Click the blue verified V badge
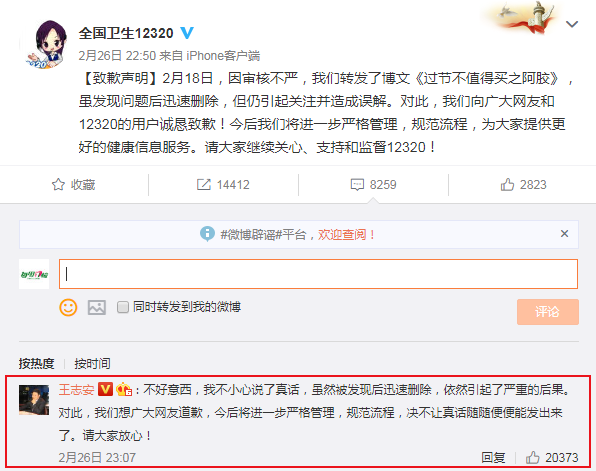596x471 pixels. 187,33
